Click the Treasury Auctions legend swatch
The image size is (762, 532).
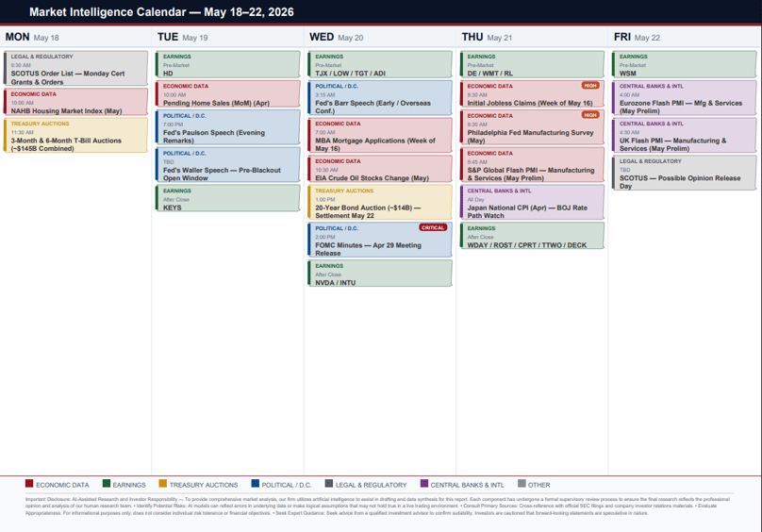coord(163,483)
